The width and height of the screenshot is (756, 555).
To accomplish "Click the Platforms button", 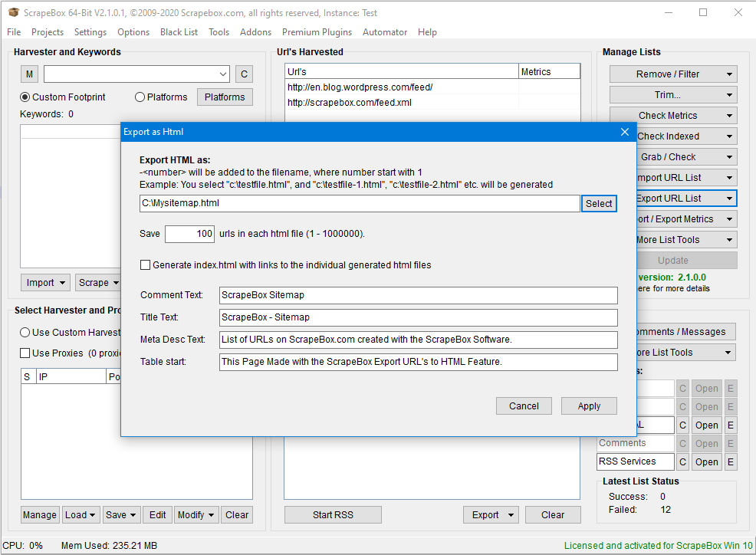I will pos(225,97).
